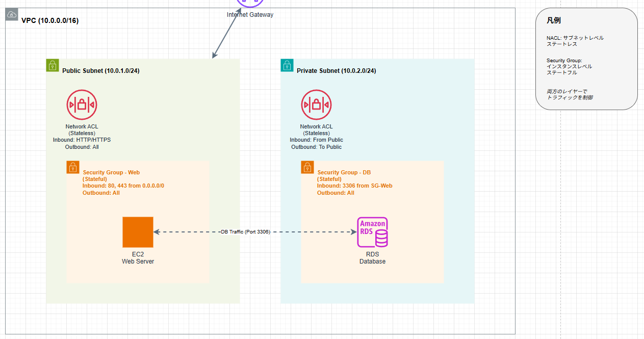Click the Security Group - Web lock icon
644x339 pixels.
coord(73,167)
